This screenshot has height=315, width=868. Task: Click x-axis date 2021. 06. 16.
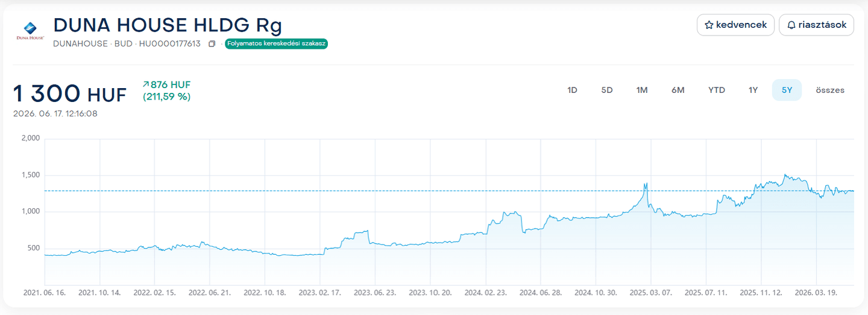(x=44, y=293)
